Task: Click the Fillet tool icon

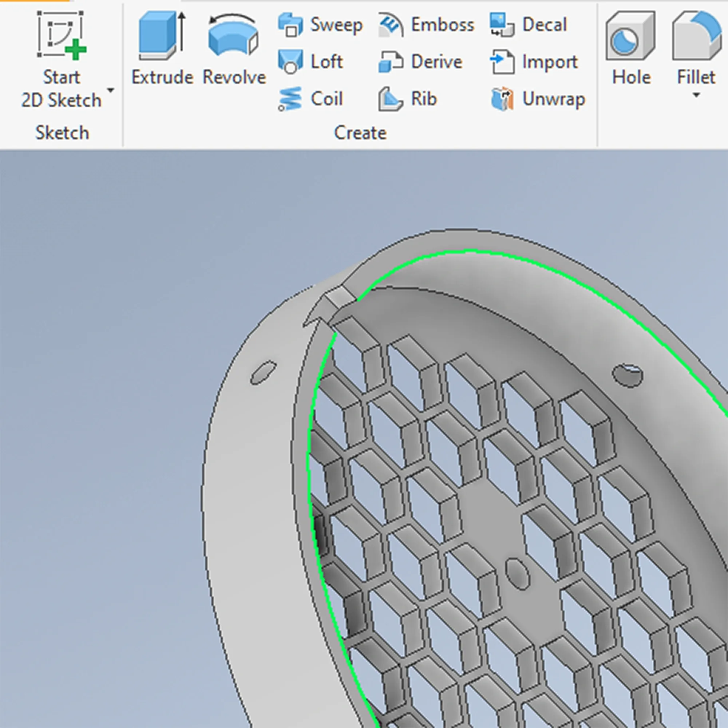Action: coord(696,35)
